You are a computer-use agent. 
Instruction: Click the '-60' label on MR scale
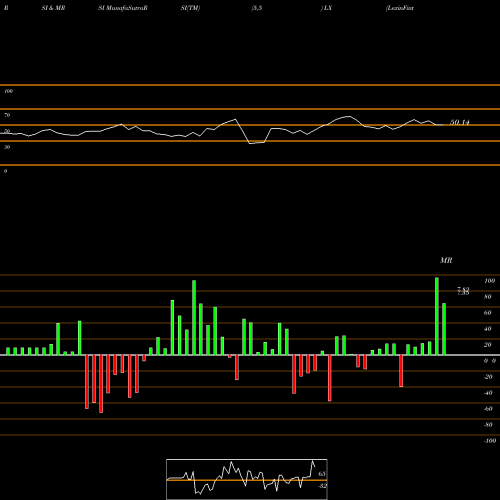click(x=488, y=409)
